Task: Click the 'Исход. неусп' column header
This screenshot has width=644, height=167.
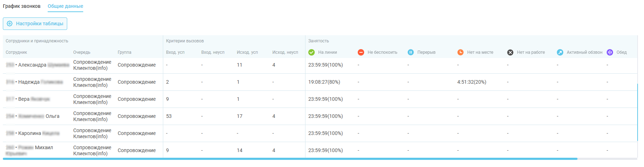Action: [x=285, y=52]
